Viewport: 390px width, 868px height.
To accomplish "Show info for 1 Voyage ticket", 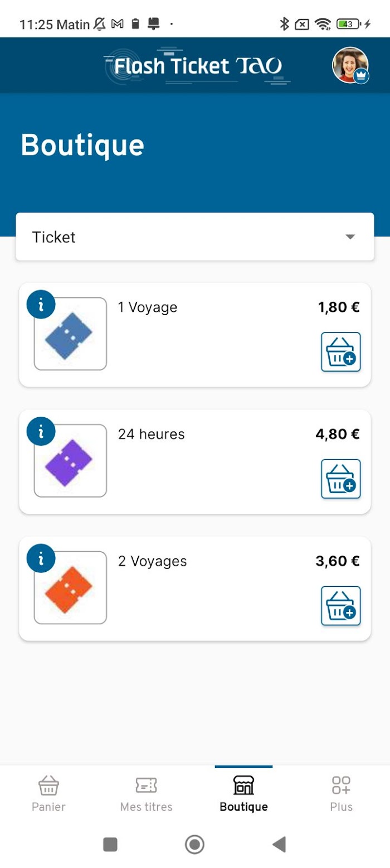I will [x=41, y=305].
